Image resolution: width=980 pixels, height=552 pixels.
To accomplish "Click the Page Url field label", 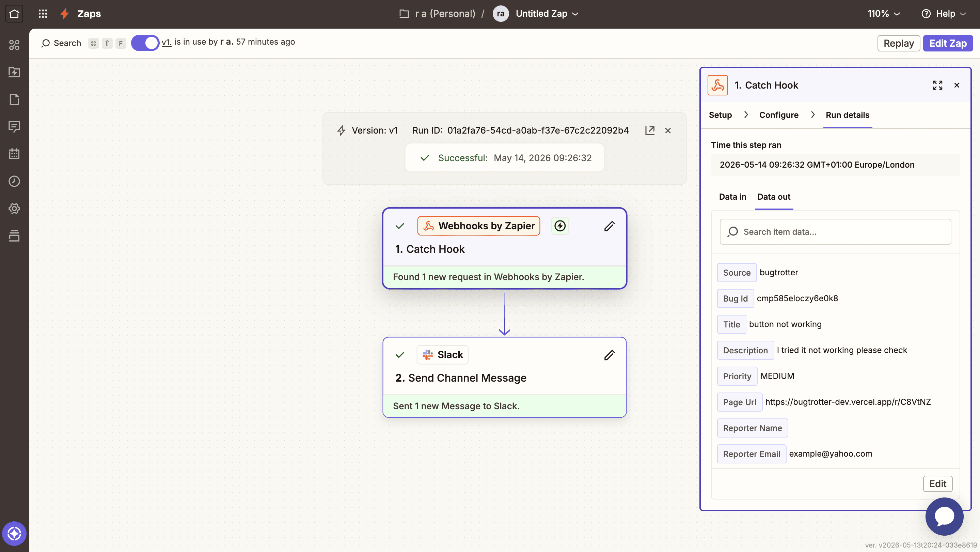I will (740, 402).
